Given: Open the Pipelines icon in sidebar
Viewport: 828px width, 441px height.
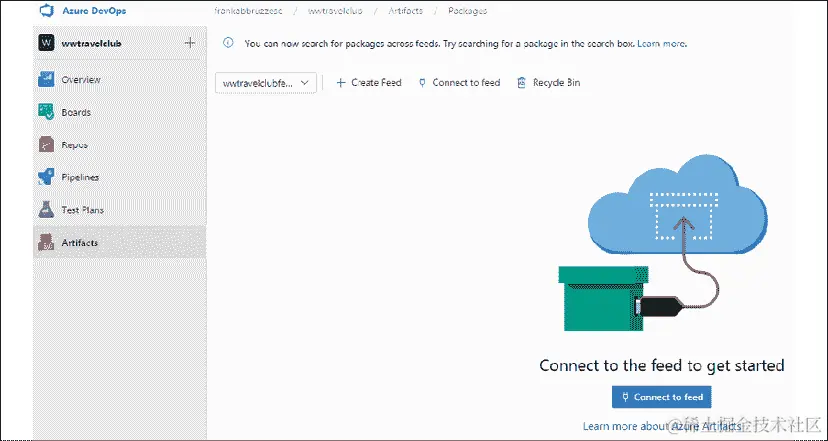Looking at the screenshot, I should [x=46, y=177].
